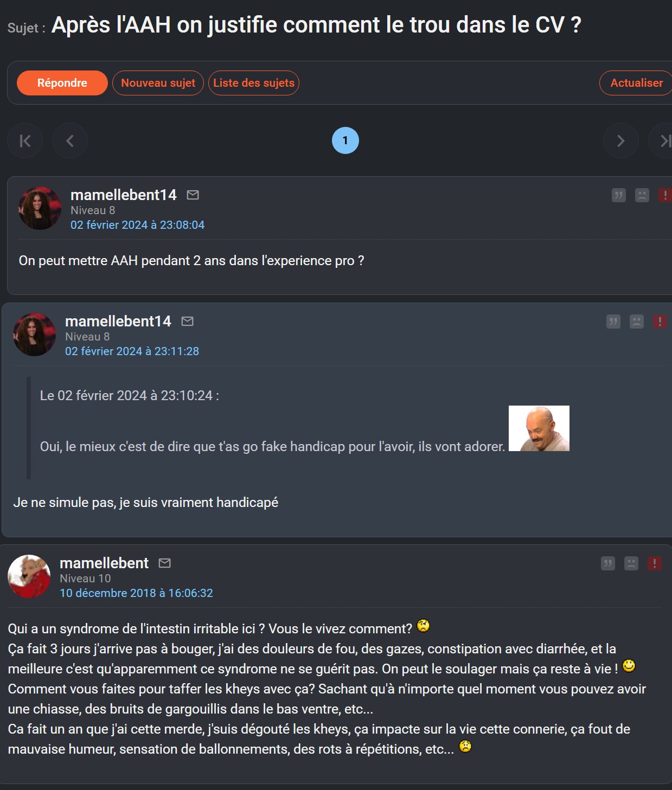672x790 pixels.
Task: Go to next page chevron
Action: (621, 141)
